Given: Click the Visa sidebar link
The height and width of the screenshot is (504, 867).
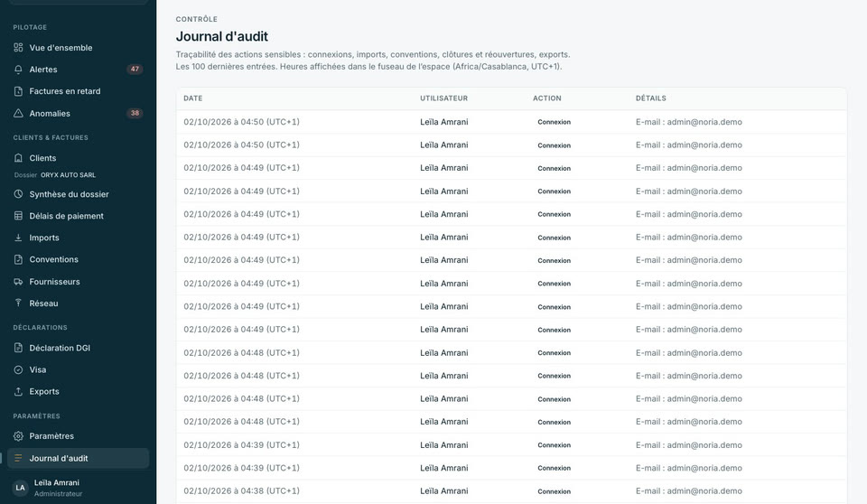Looking at the screenshot, I should pos(78,369).
